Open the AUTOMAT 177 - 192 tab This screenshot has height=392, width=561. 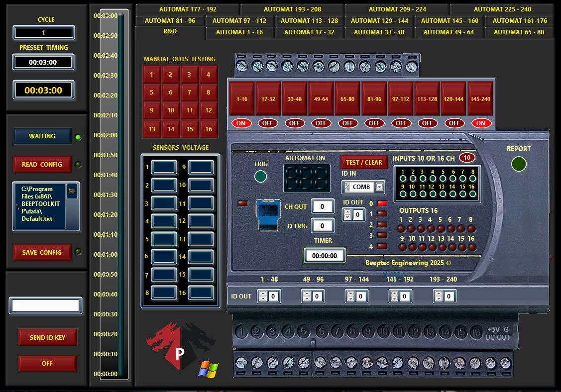pyautogui.click(x=188, y=9)
